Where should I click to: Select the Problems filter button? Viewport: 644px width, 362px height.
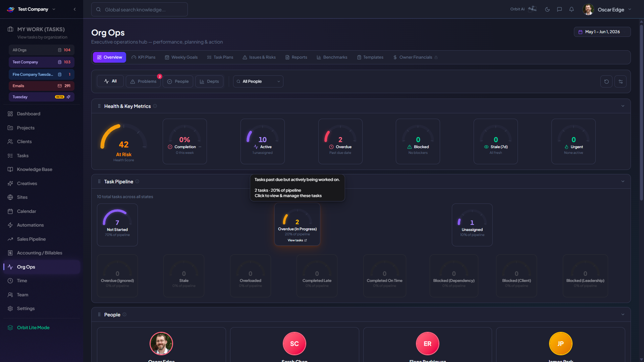[144, 81]
